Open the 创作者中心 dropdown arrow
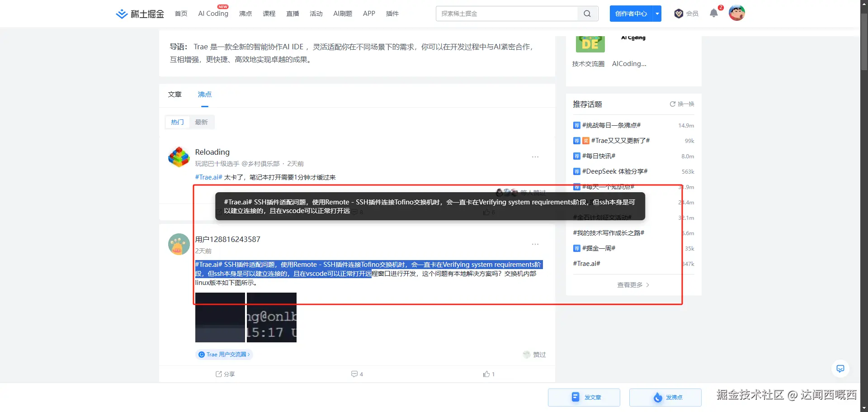 click(657, 14)
